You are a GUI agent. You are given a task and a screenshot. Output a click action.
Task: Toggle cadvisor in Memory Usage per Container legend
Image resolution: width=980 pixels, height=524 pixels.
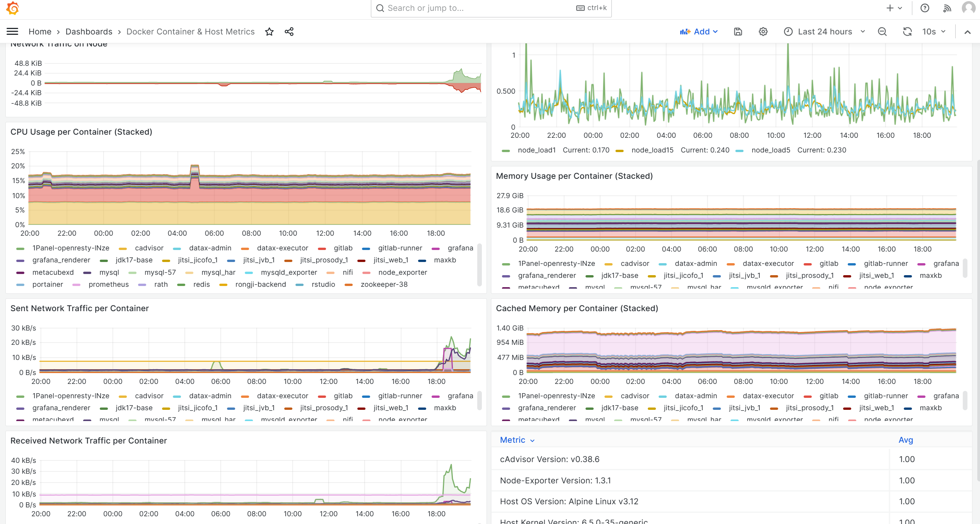[x=635, y=263]
